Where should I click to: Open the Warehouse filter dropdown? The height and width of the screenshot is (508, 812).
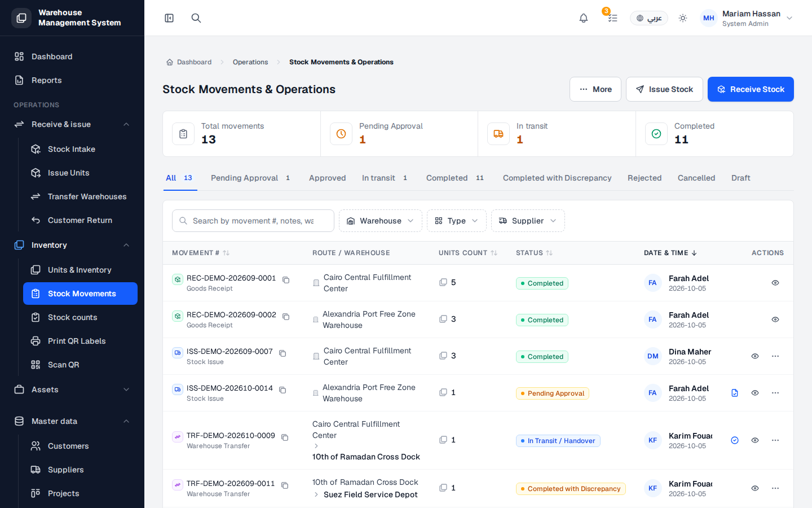point(381,221)
